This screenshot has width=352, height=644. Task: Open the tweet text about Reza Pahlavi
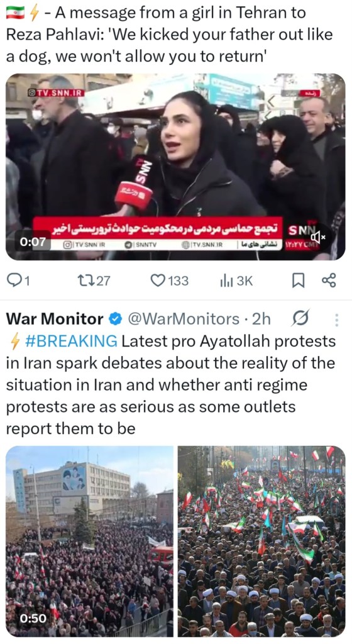coord(169,35)
